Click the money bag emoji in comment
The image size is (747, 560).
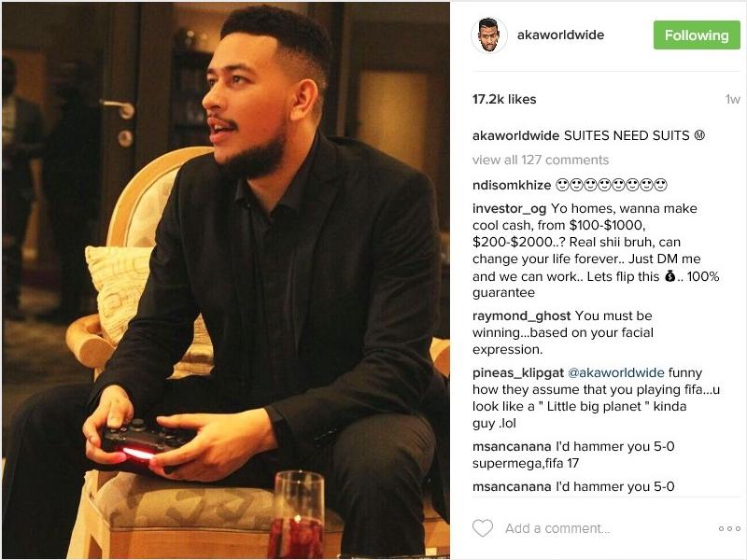tap(669, 276)
